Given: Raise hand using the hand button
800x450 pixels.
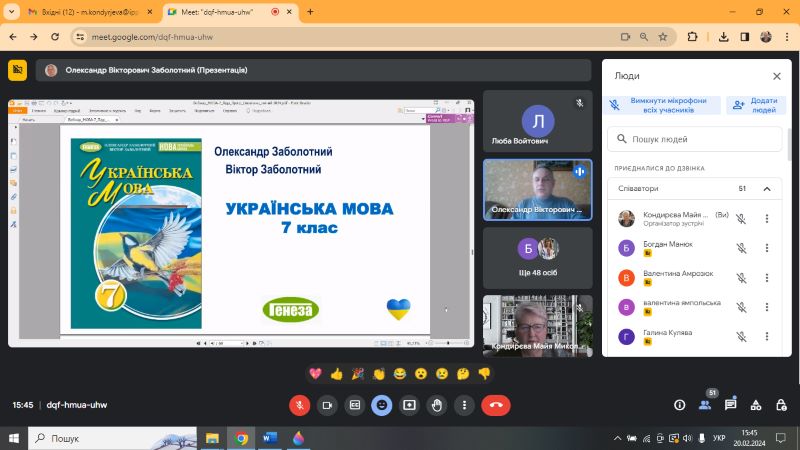Looking at the screenshot, I should [x=437, y=405].
